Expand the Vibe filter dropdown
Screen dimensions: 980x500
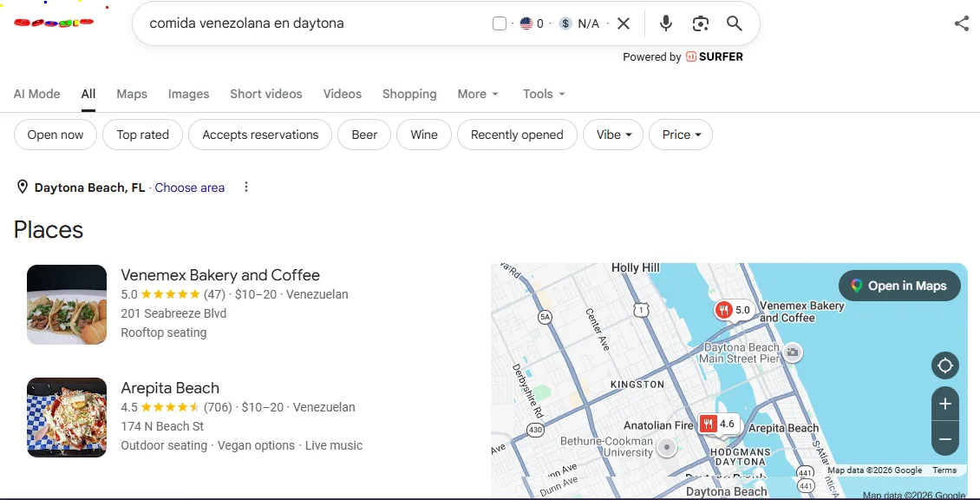pos(613,135)
